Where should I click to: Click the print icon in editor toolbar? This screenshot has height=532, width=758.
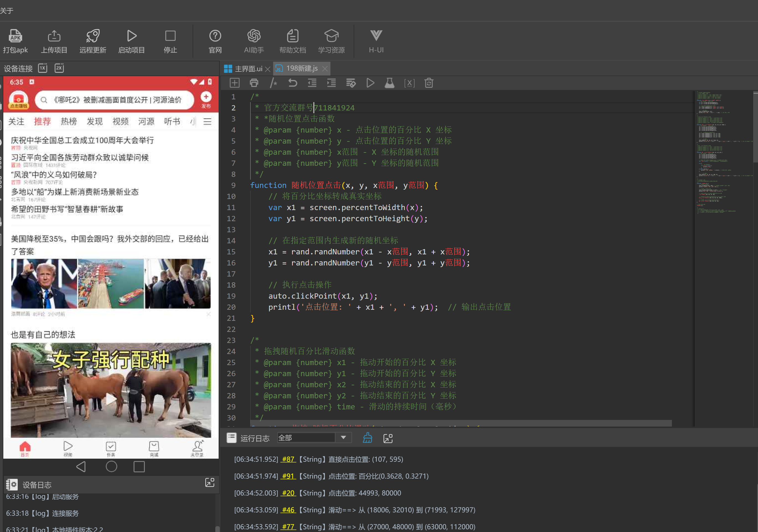coord(254,83)
